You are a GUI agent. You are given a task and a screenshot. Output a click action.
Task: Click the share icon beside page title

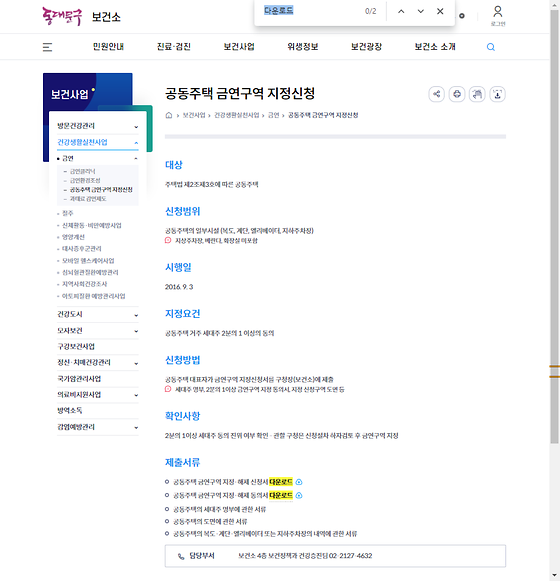pyautogui.click(x=437, y=94)
